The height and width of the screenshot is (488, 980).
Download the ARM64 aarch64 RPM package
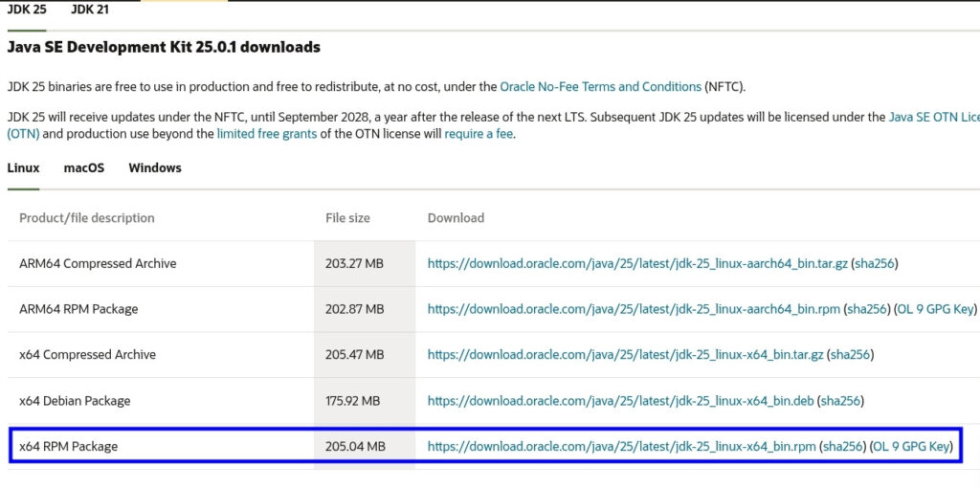(634, 309)
